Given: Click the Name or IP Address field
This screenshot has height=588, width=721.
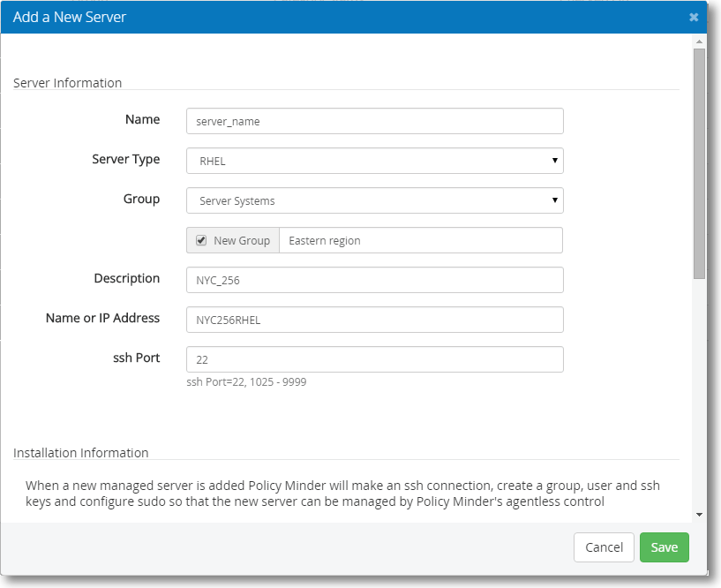Looking at the screenshot, I should point(375,320).
